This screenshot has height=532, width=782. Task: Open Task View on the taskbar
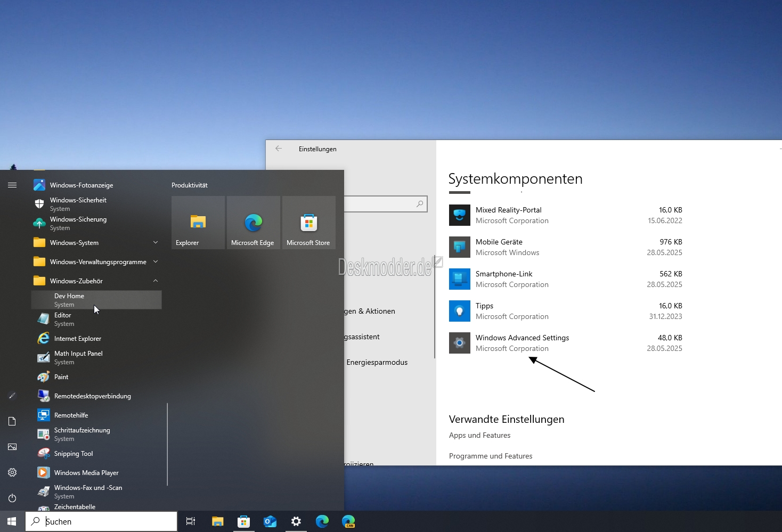pyautogui.click(x=190, y=521)
